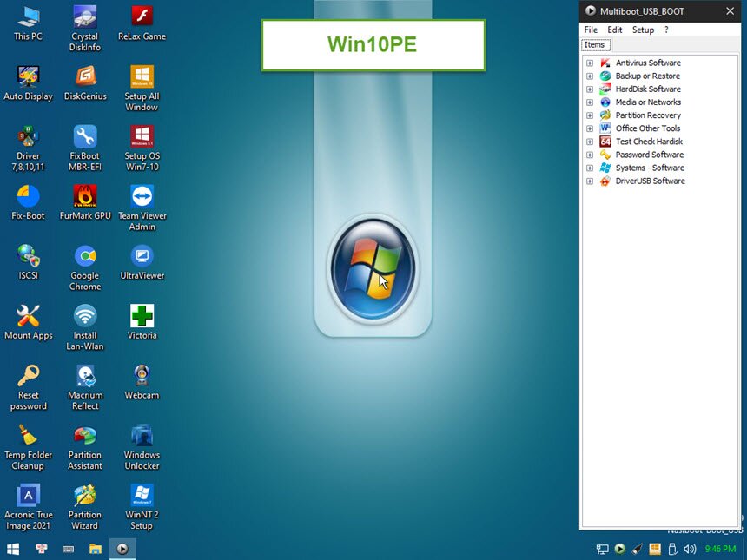The image size is (747, 560).
Task: Expand the Systems - Software node
Action: (x=590, y=168)
